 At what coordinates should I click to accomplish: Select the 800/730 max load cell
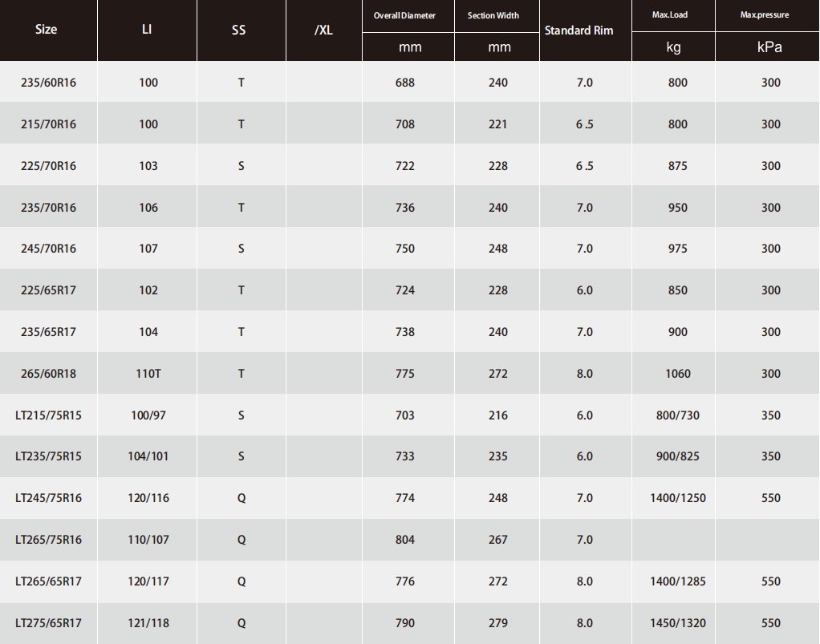[678, 415]
